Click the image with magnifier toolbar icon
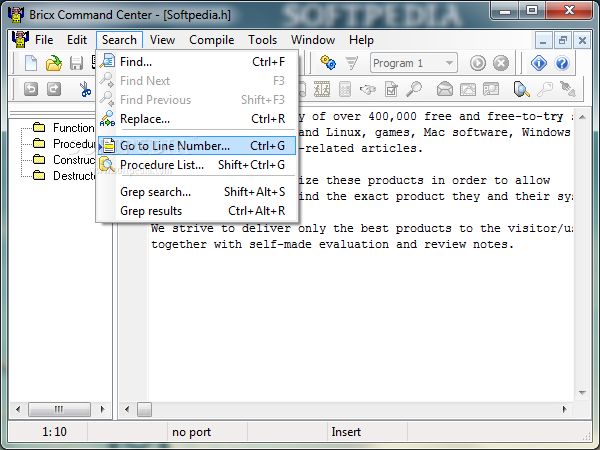 coord(491,89)
